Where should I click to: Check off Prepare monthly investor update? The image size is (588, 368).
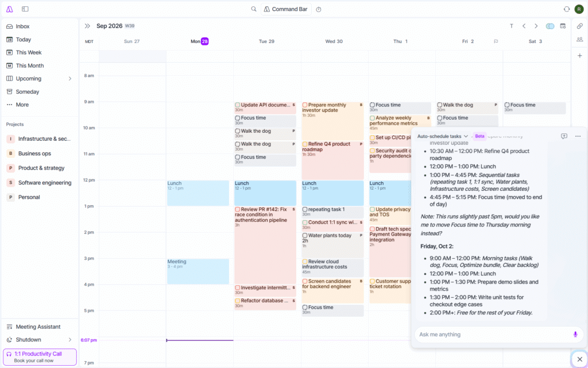[x=305, y=105]
